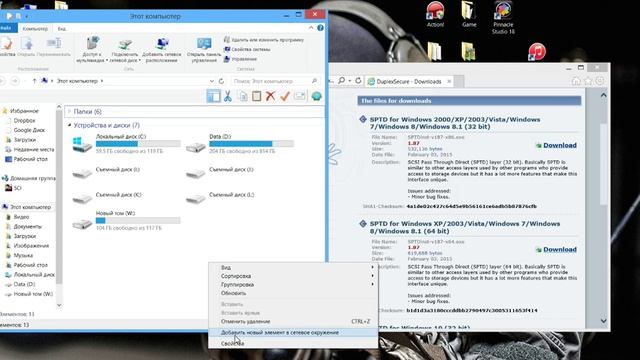Screen dimensions: 640x360
Task: Open Action! desktop shortcut
Action: point(435,14)
